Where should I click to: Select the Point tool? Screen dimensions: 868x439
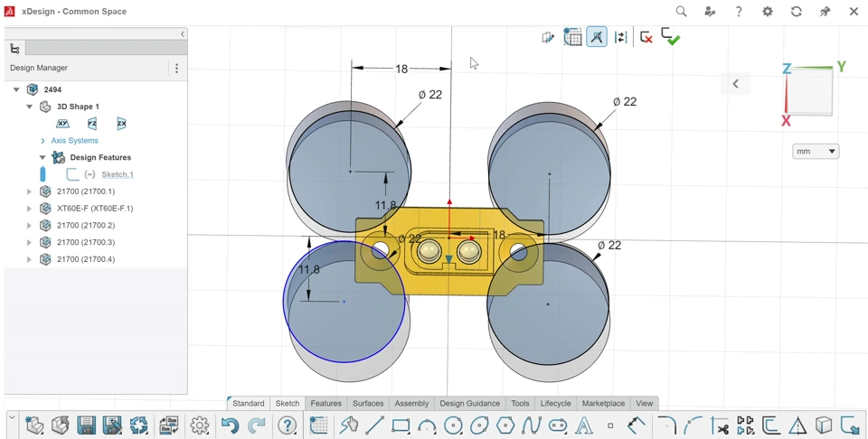point(610,425)
